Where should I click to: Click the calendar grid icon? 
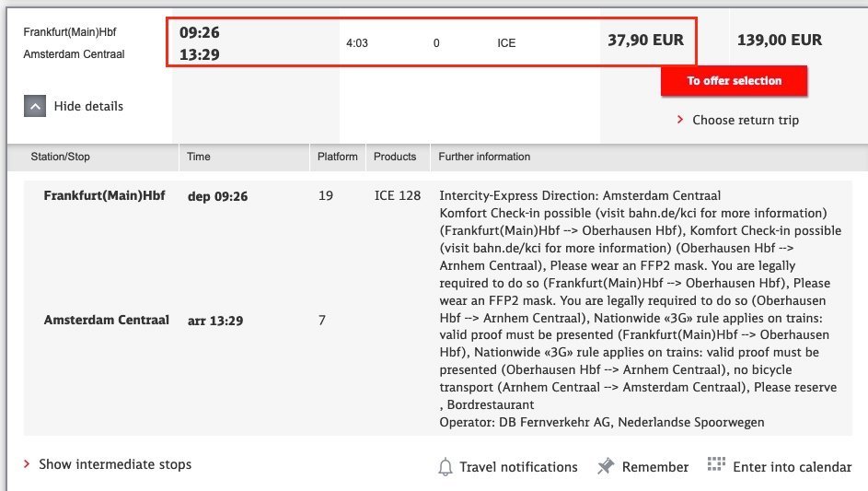pos(716,465)
